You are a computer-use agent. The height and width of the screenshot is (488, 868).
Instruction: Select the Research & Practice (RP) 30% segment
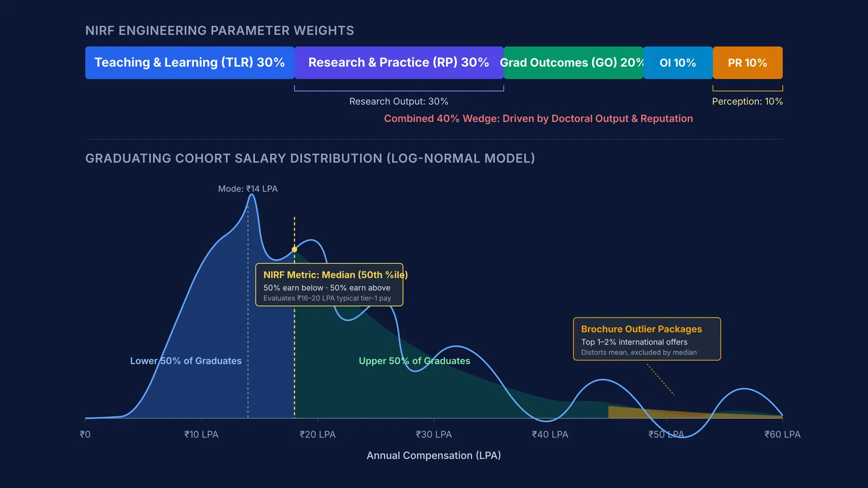399,63
